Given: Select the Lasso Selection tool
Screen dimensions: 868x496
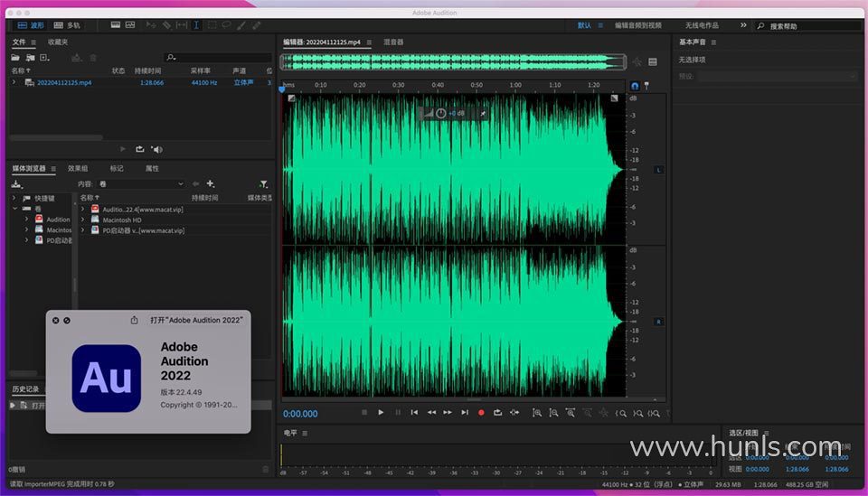Looking at the screenshot, I should point(226,25).
